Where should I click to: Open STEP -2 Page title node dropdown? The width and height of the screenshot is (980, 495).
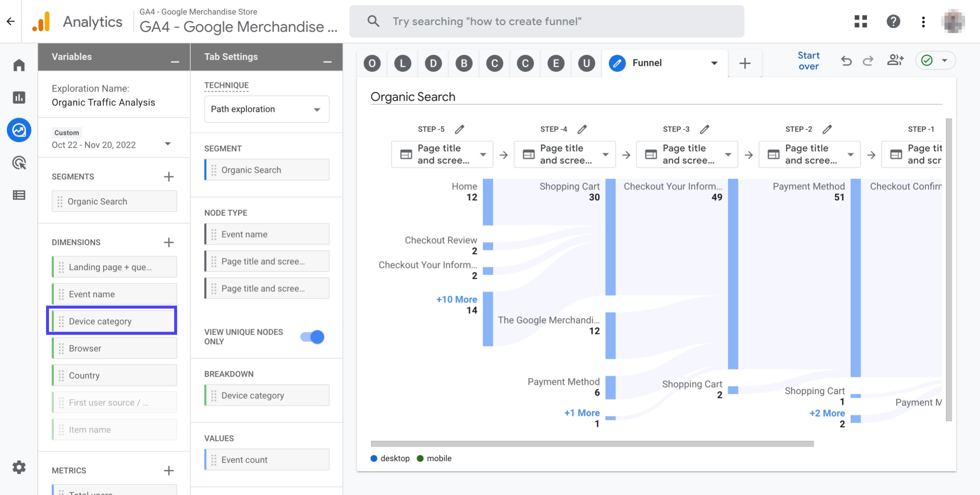click(810, 154)
